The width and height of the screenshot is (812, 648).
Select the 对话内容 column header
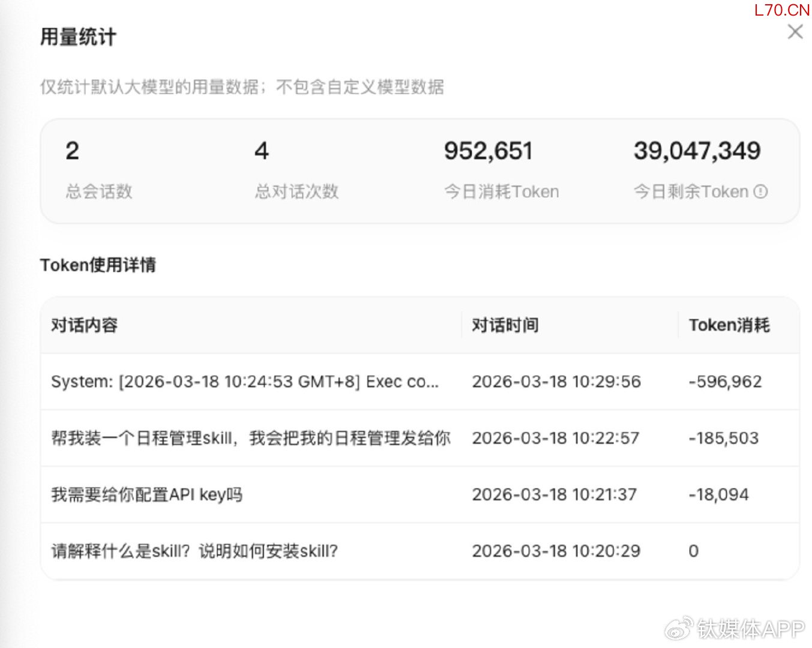[85, 325]
